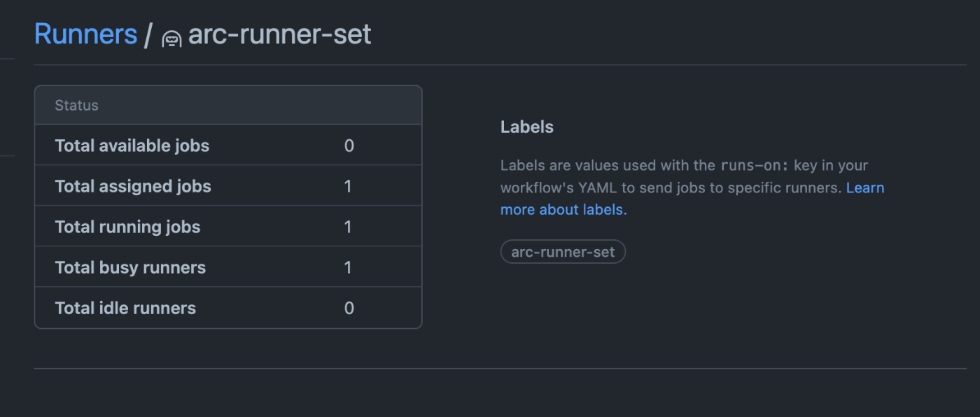Click the value 1 for busy runners

(348, 267)
